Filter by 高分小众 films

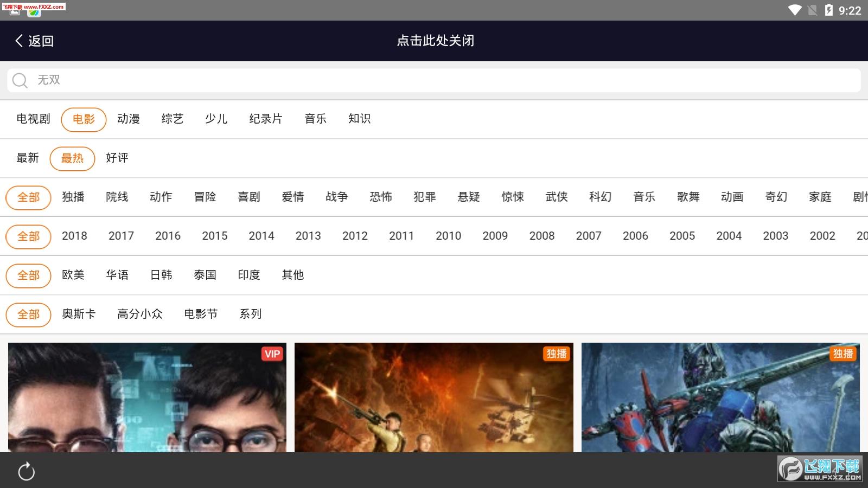[140, 314]
